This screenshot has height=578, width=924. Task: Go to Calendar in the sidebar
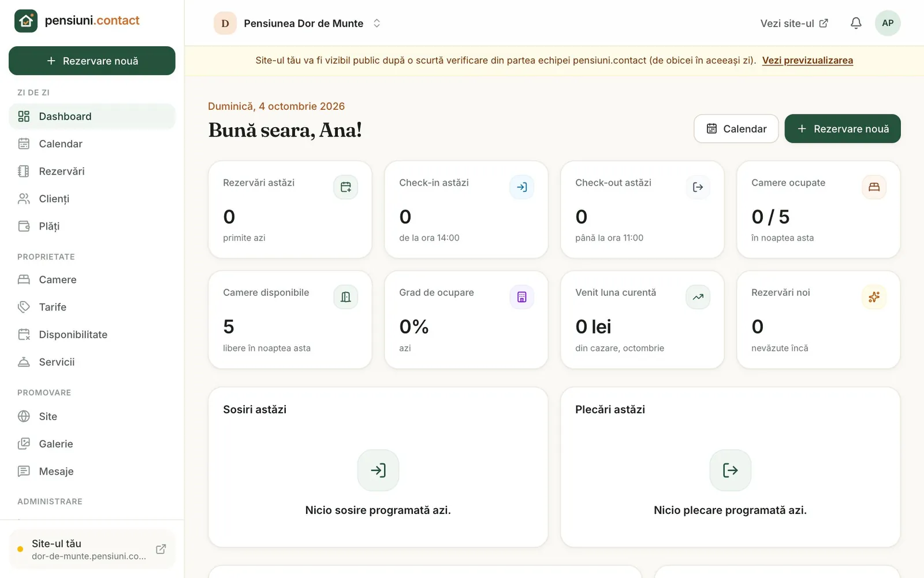point(92,144)
